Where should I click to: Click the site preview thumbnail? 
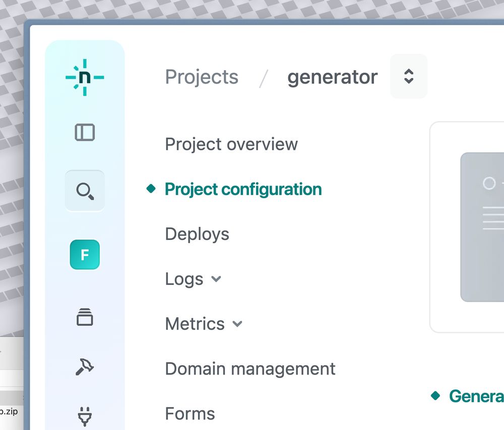pyautogui.click(x=482, y=227)
